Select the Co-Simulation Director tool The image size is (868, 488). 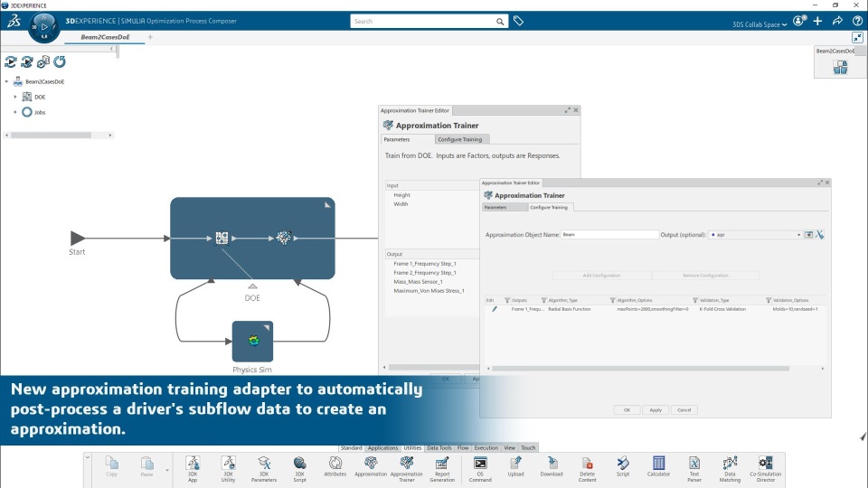click(x=766, y=468)
